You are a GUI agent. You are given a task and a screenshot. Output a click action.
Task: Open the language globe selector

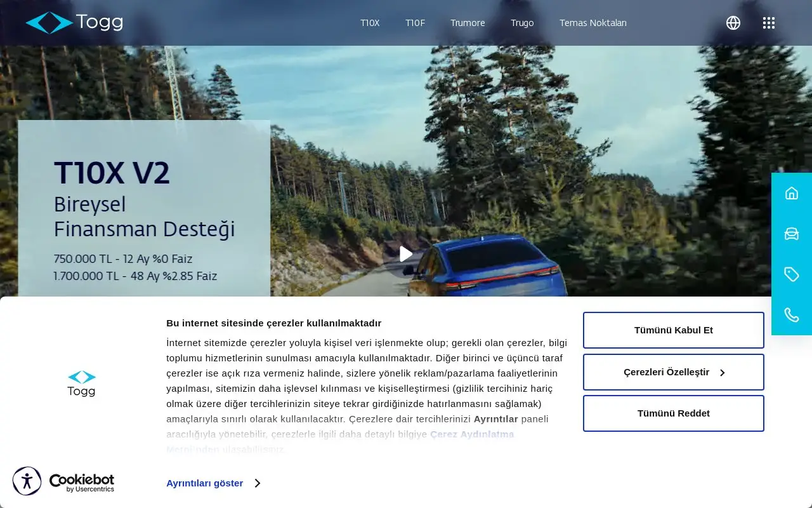coord(733,23)
